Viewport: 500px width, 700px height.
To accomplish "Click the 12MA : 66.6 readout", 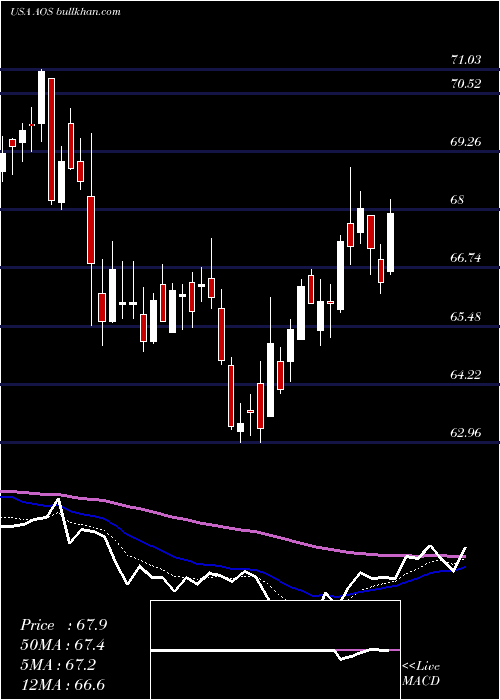I will (63, 684).
